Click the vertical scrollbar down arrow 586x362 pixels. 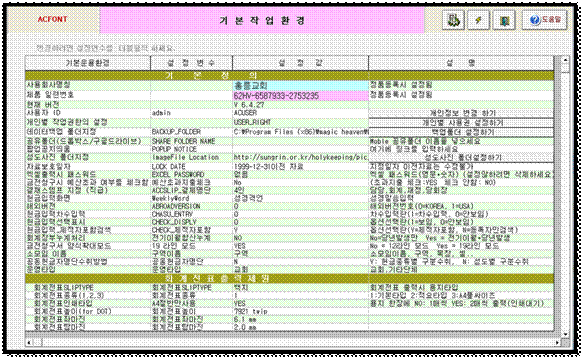(x=565, y=335)
